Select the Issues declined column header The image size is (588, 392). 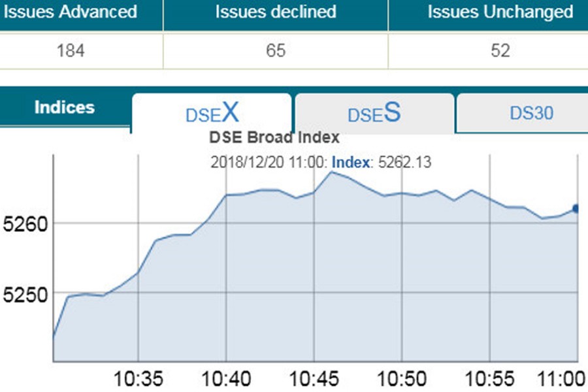click(276, 12)
